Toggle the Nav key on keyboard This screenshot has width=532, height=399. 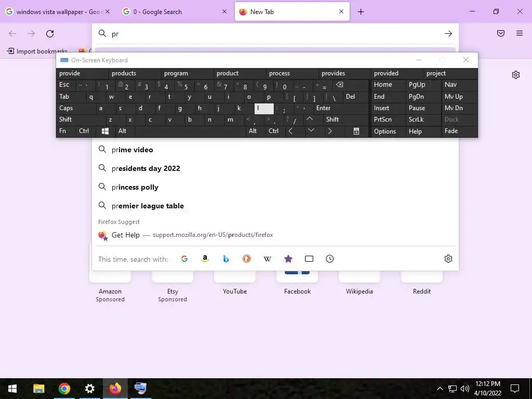[x=459, y=85]
